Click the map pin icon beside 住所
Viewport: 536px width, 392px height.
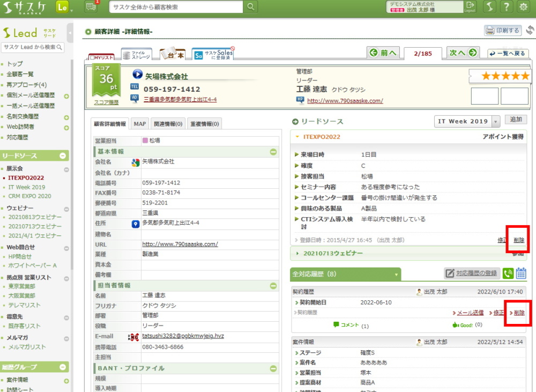coord(136,224)
